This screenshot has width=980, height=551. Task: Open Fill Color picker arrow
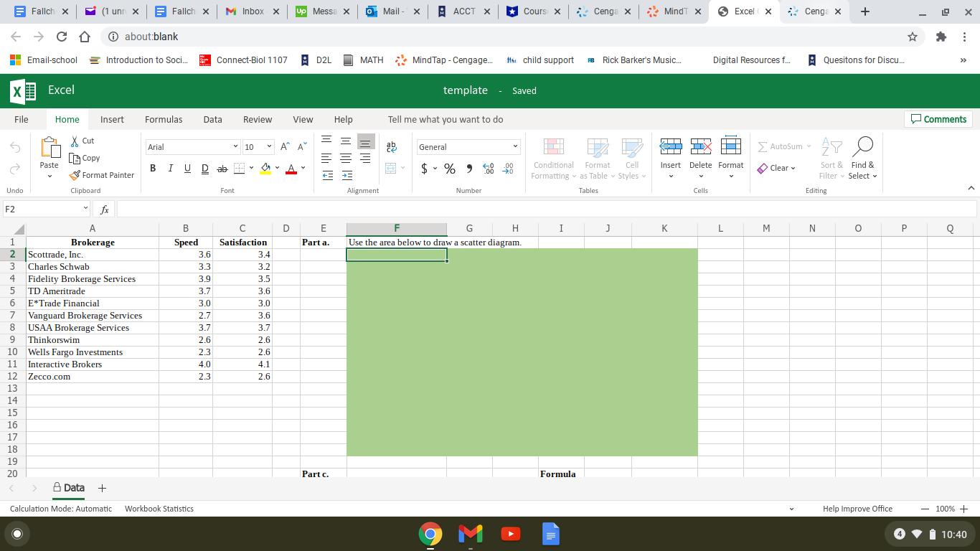(277, 169)
